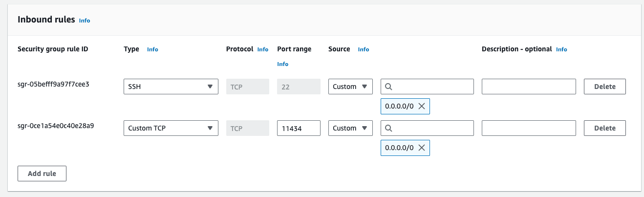The height and width of the screenshot is (197, 644).
Task: Open Info link beside Description - optional
Action: [561, 49]
